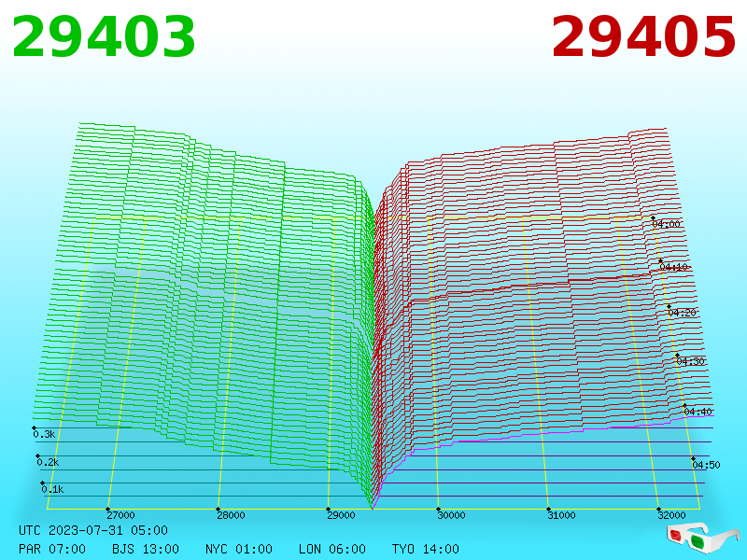Click the 32000 price axis label
This screenshot has width=747, height=560.
pos(671,515)
